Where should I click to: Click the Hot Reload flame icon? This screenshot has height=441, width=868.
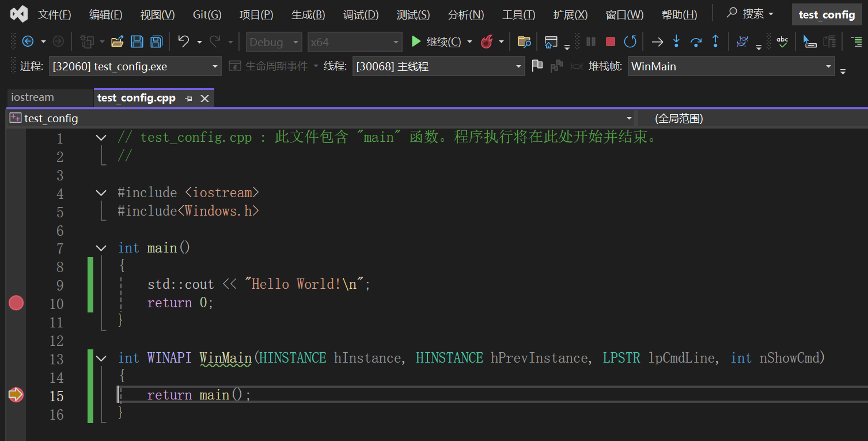(487, 42)
